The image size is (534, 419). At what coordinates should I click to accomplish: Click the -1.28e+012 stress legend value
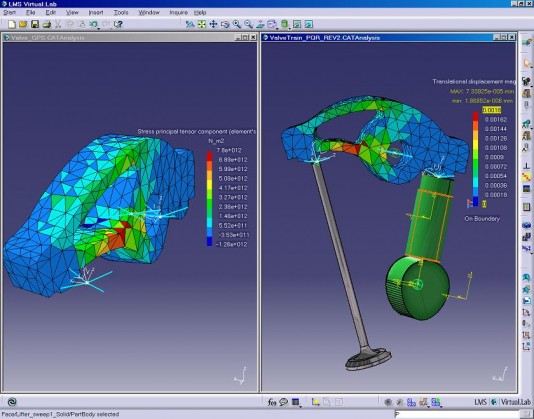click(x=232, y=244)
